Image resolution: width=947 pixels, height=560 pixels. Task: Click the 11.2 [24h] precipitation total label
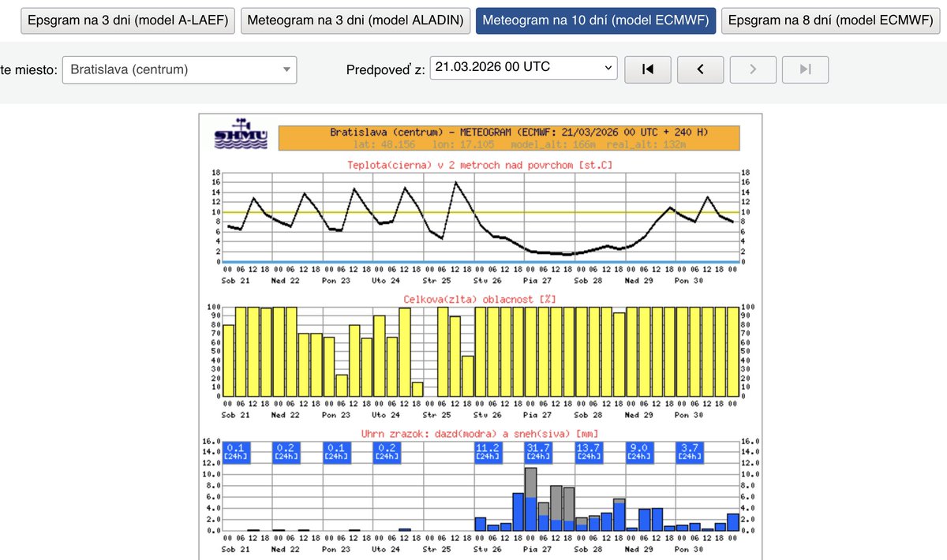coord(488,452)
